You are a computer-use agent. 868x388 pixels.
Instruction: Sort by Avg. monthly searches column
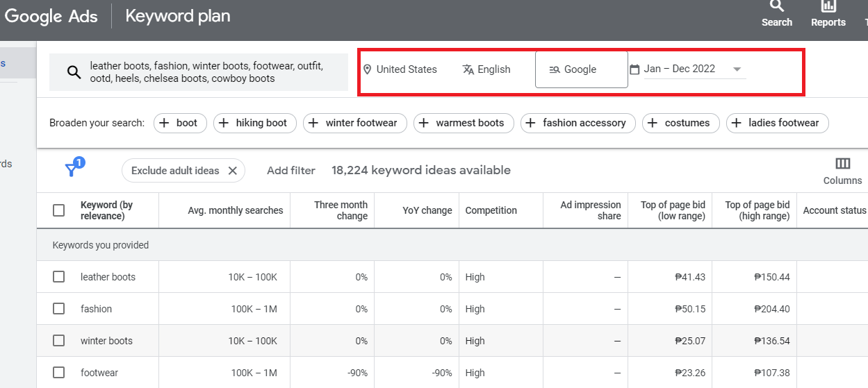(x=236, y=210)
